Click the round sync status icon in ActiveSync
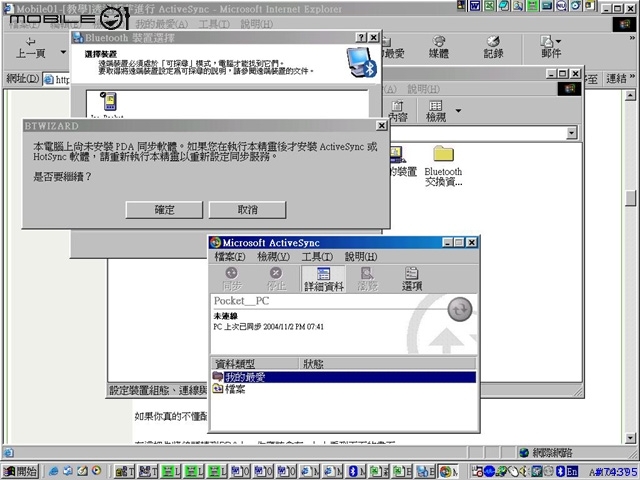The height and width of the screenshot is (480, 640). 460,310
